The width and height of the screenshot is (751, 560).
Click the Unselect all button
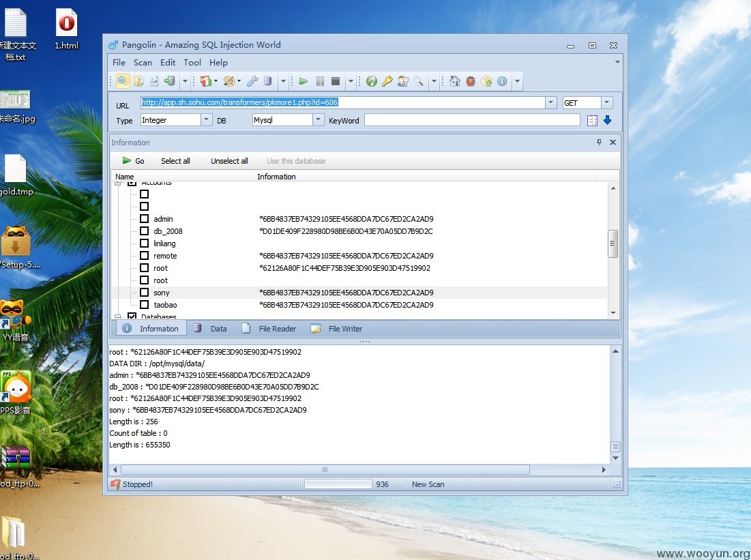229,161
